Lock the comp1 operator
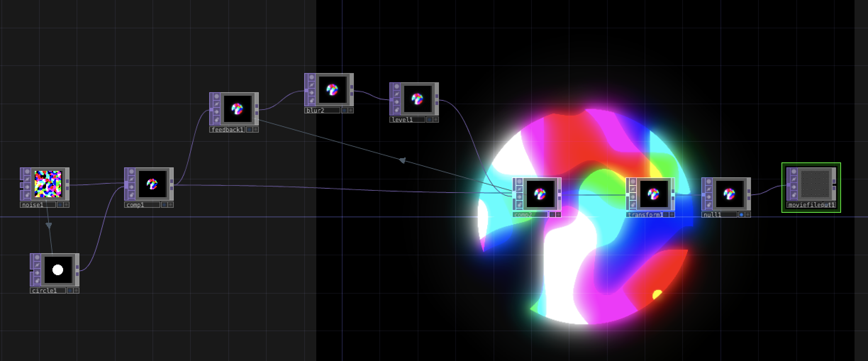The image size is (868, 361). click(x=132, y=195)
